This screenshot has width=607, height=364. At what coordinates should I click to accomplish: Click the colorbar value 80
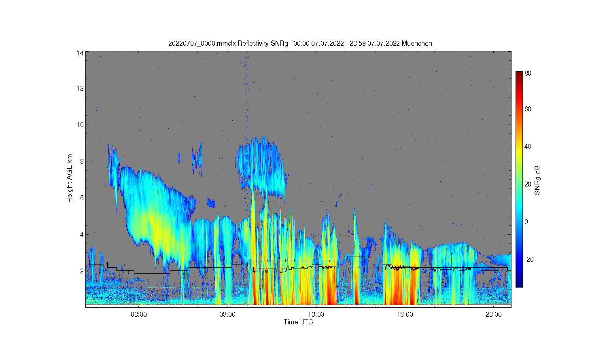point(528,74)
